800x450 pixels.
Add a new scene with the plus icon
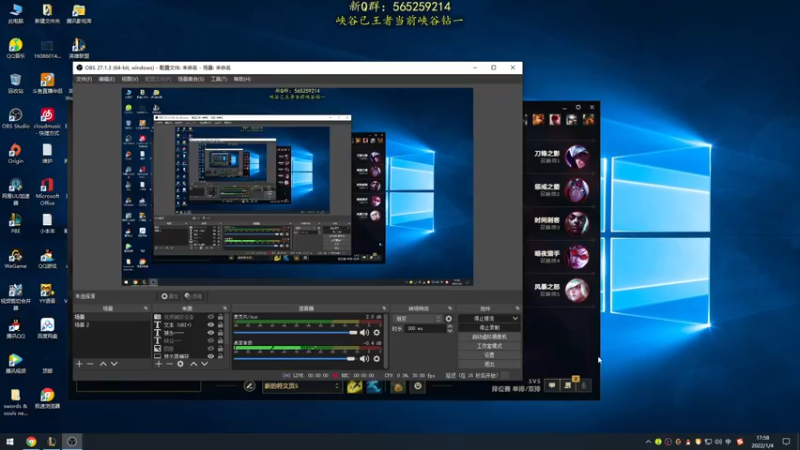[79, 364]
